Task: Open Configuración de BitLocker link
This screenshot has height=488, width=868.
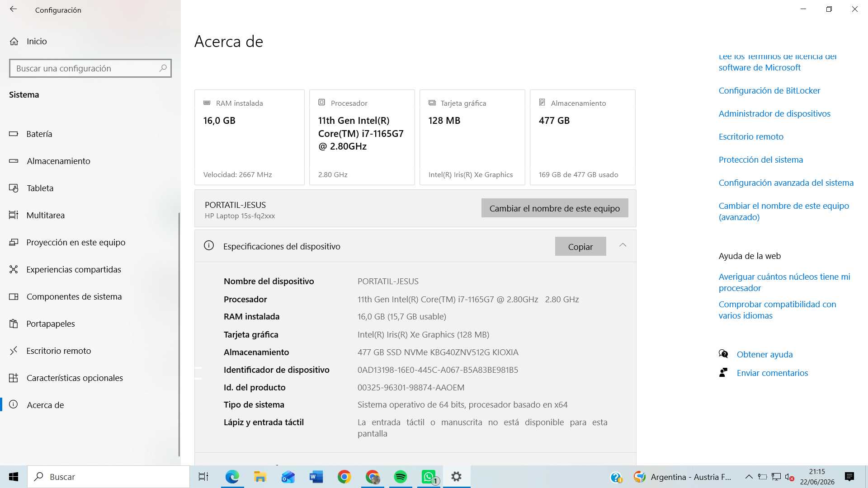Action: pyautogui.click(x=769, y=90)
